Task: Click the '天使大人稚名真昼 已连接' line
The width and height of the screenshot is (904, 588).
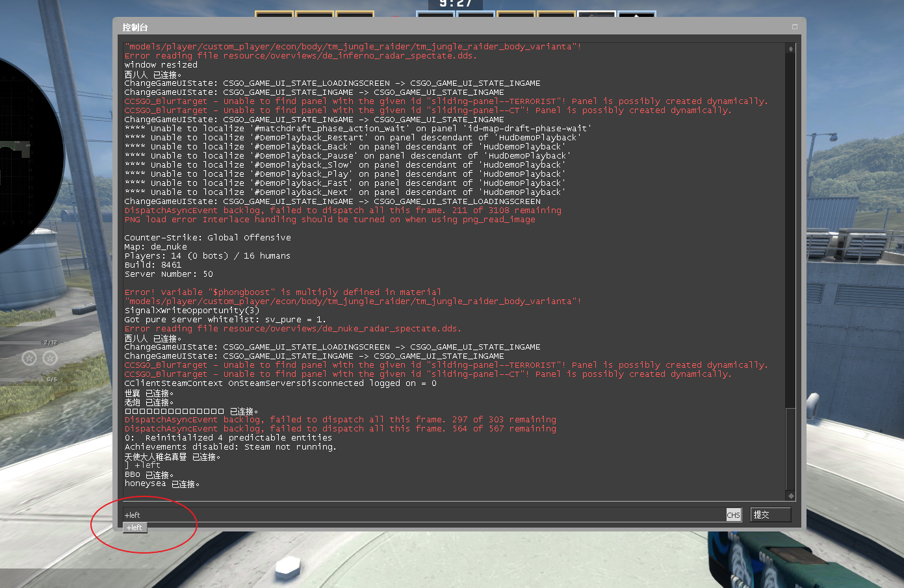Action: pyautogui.click(x=172, y=457)
